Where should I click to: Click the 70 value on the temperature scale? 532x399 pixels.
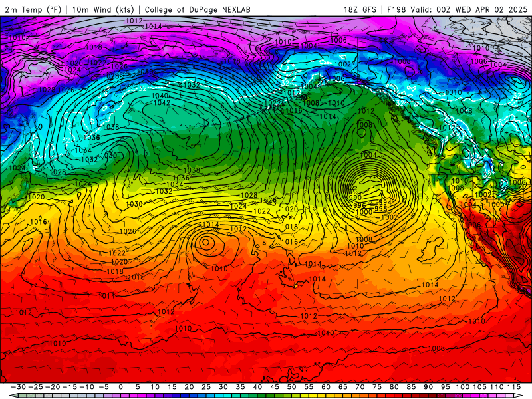[x=360, y=387]
